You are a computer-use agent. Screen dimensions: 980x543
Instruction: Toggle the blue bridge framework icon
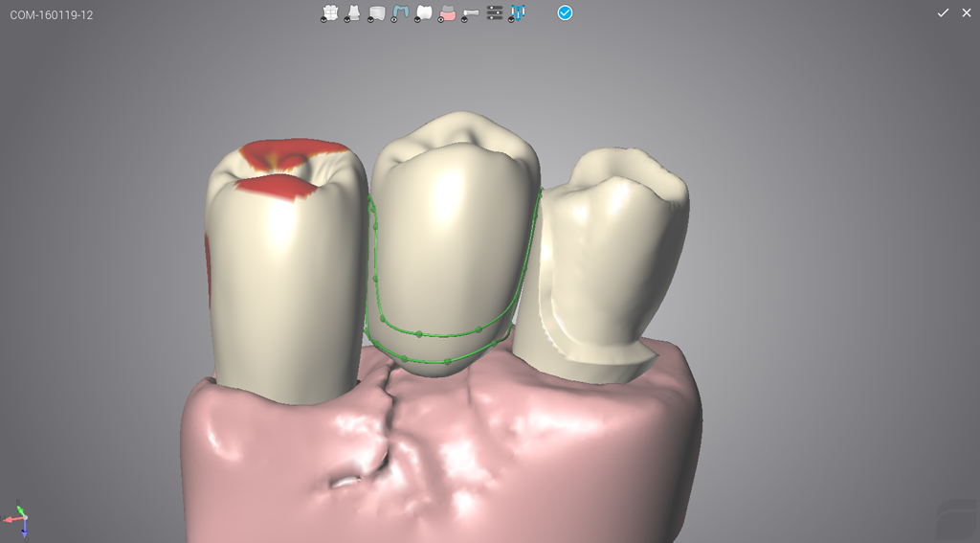click(400, 13)
